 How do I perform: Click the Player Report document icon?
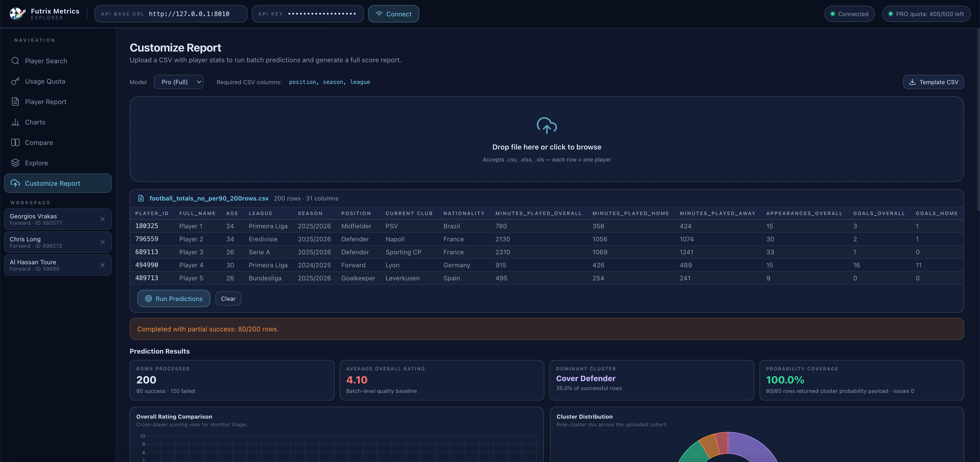15,102
